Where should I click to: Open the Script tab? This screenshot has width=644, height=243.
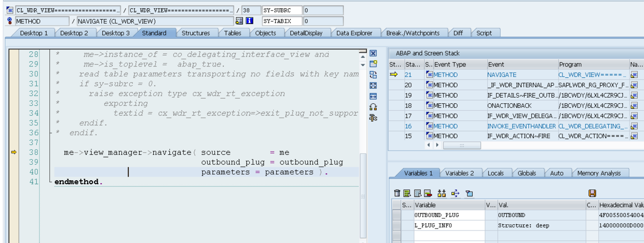484,33
